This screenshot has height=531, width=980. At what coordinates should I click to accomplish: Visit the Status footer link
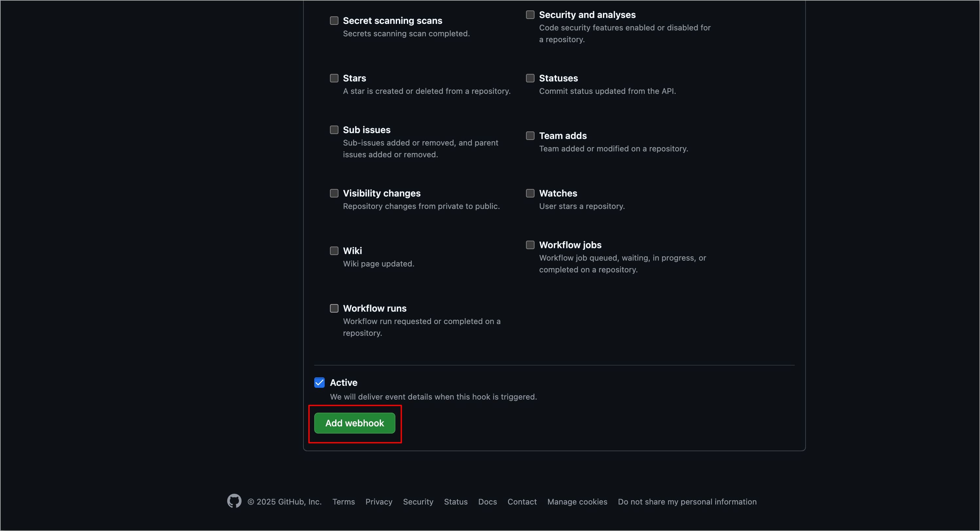455,502
